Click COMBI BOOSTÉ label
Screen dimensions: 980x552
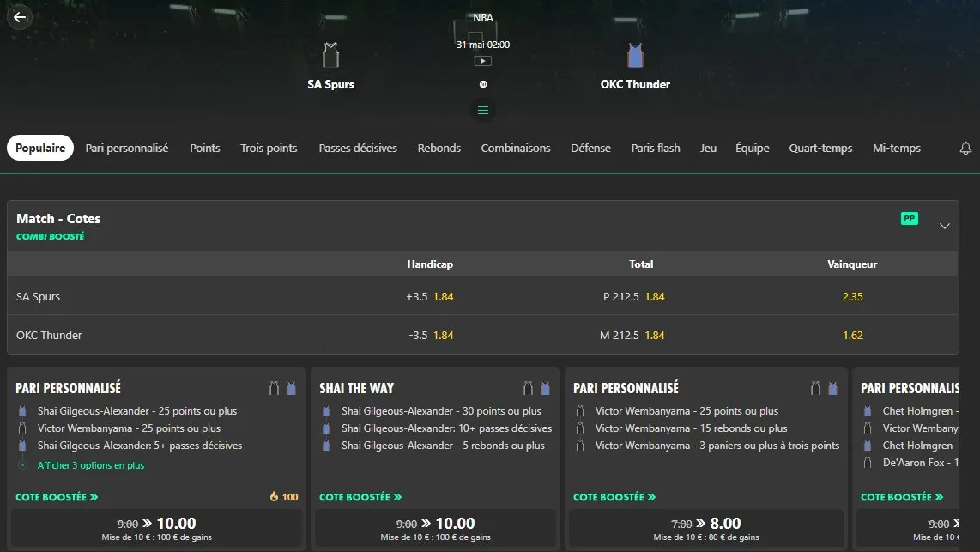50,236
